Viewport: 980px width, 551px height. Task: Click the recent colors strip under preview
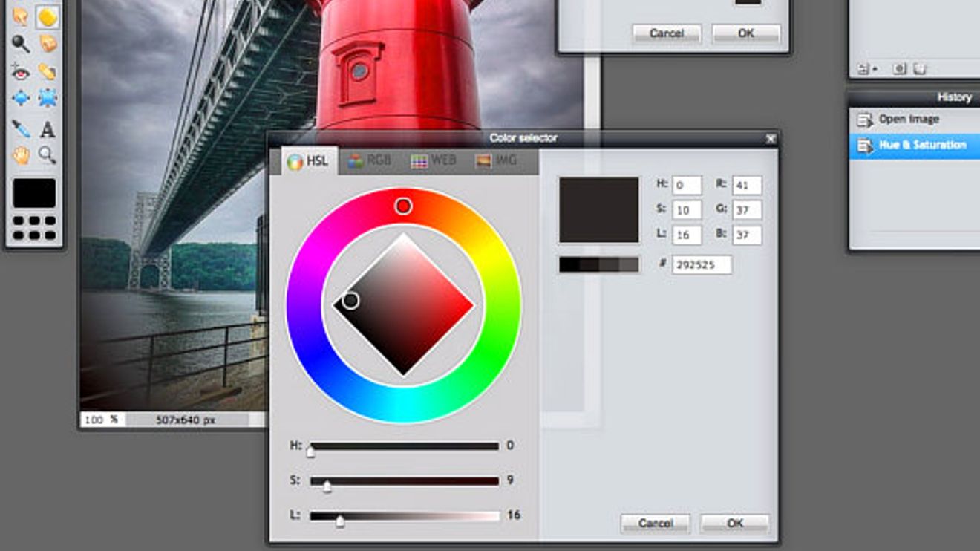coord(599,264)
